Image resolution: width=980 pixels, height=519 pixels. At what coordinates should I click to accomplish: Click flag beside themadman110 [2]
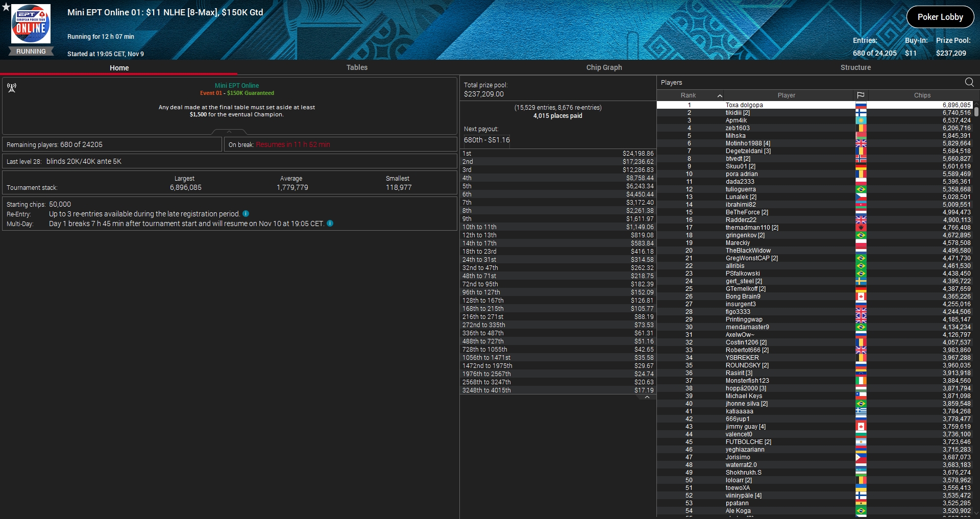pos(861,228)
